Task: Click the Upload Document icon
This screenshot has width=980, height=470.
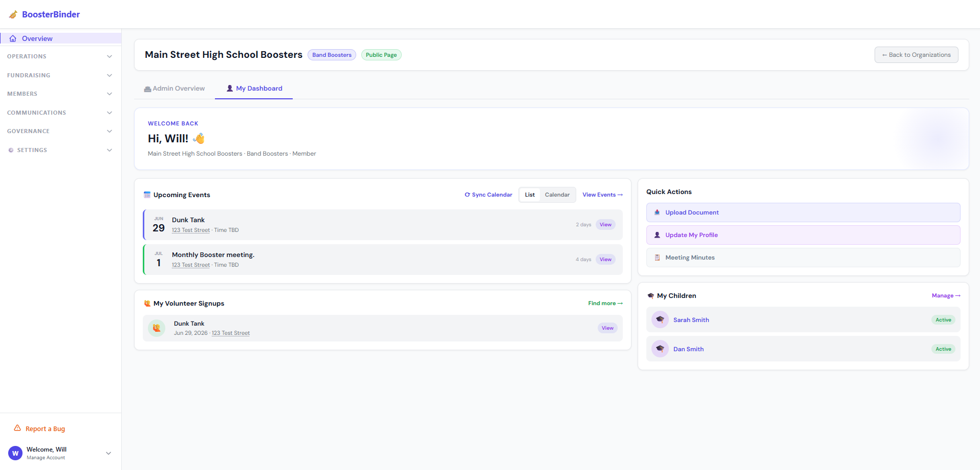Action: click(x=657, y=212)
